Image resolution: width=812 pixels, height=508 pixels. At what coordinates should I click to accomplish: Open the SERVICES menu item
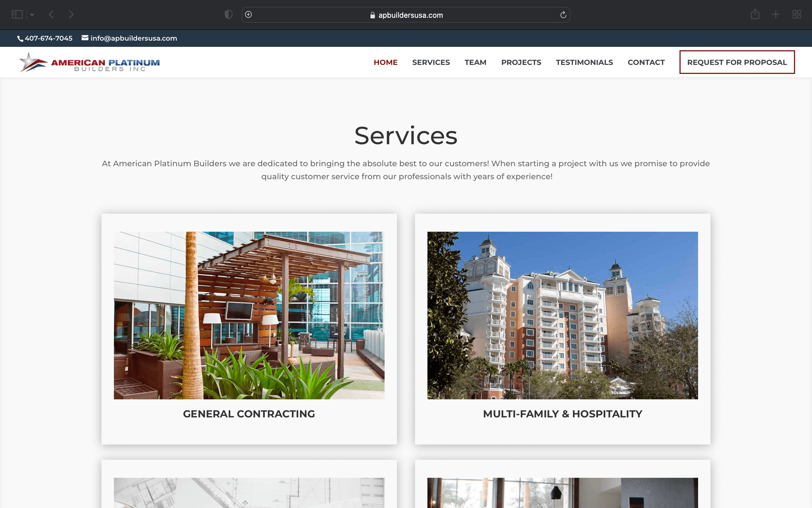click(x=431, y=62)
